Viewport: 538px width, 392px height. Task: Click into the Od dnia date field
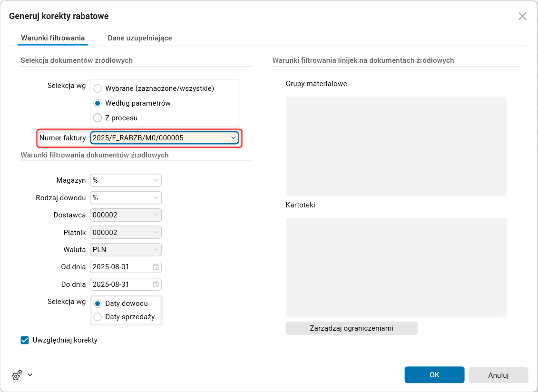120,267
